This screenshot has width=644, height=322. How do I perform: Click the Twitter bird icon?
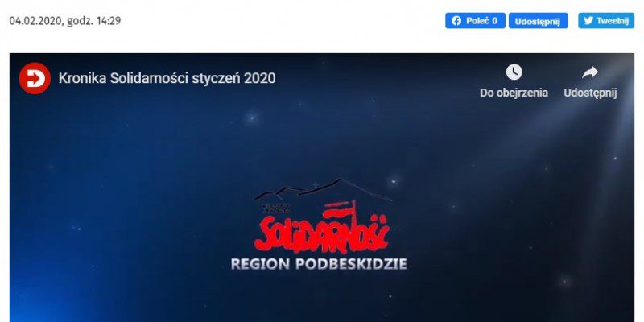coord(588,21)
